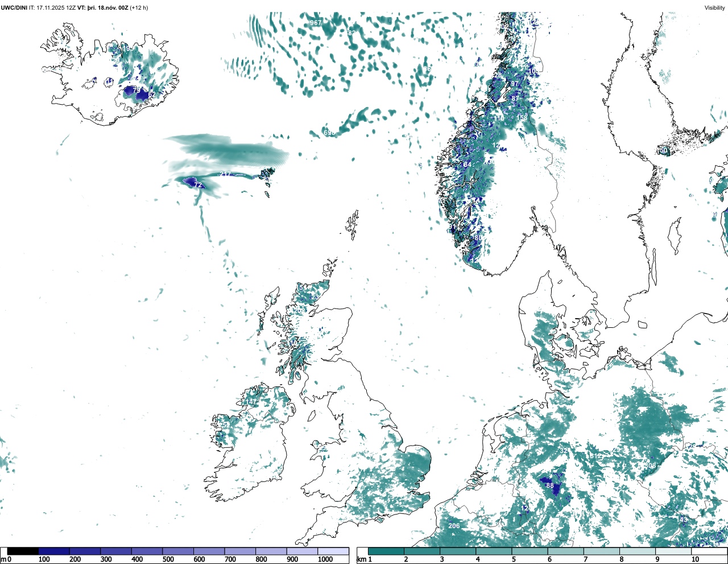Click the valid time 'þri. 18.nóv. 00Z'

point(107,7)
